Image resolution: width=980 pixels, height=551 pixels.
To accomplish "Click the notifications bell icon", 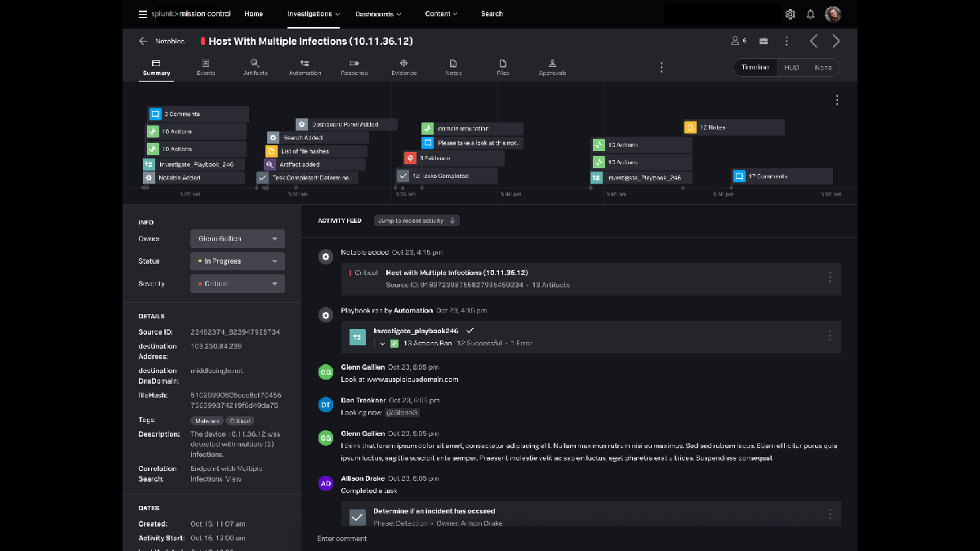I will point(810,14).
